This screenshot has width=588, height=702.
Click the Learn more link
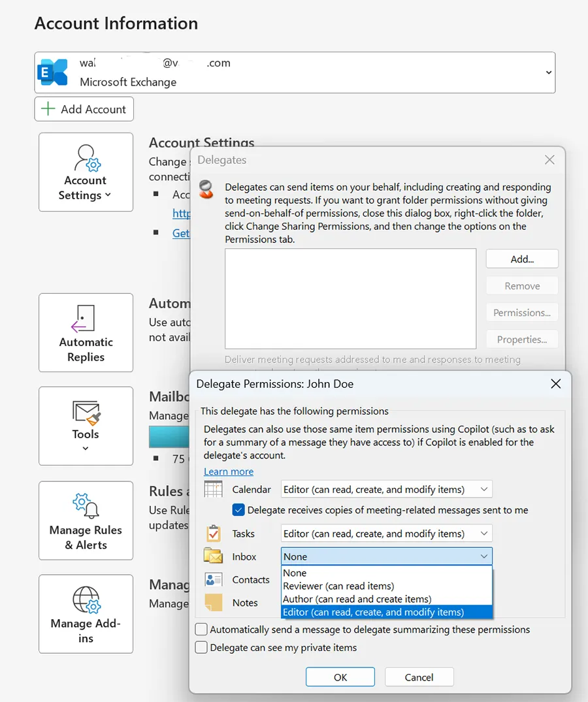point(229,471)
